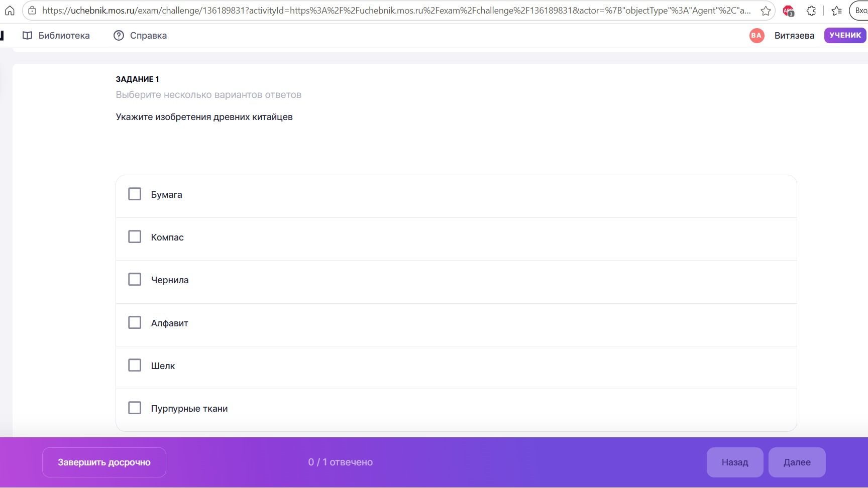Open the browser extensions puzzle icon
The image size is (868, 488).
811,11
